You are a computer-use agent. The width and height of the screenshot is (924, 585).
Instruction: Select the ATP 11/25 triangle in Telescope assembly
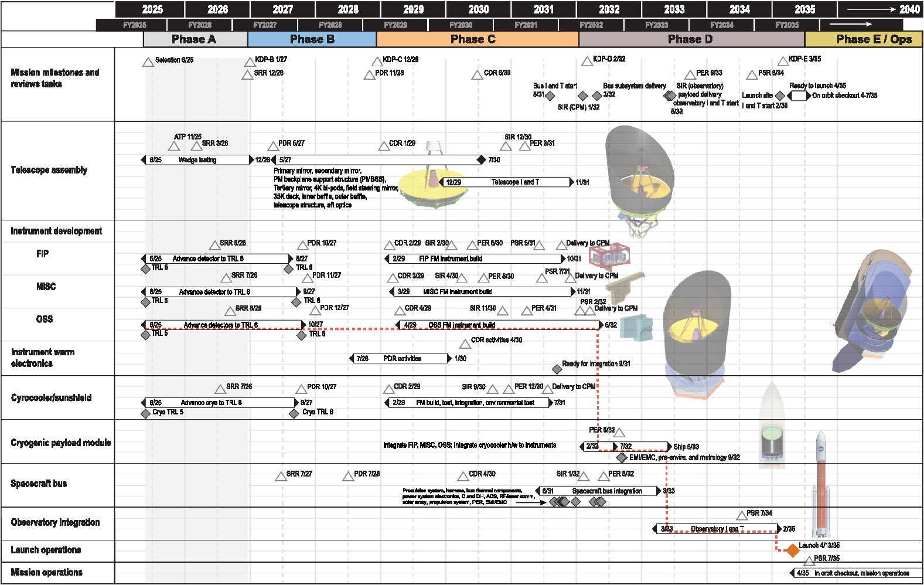coord(174,146)
